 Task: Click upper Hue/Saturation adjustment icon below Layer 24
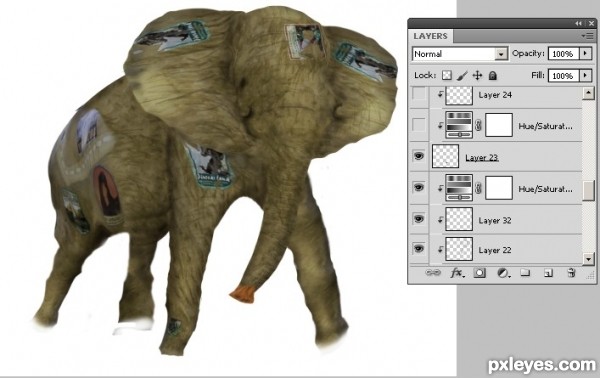(459, 125)
